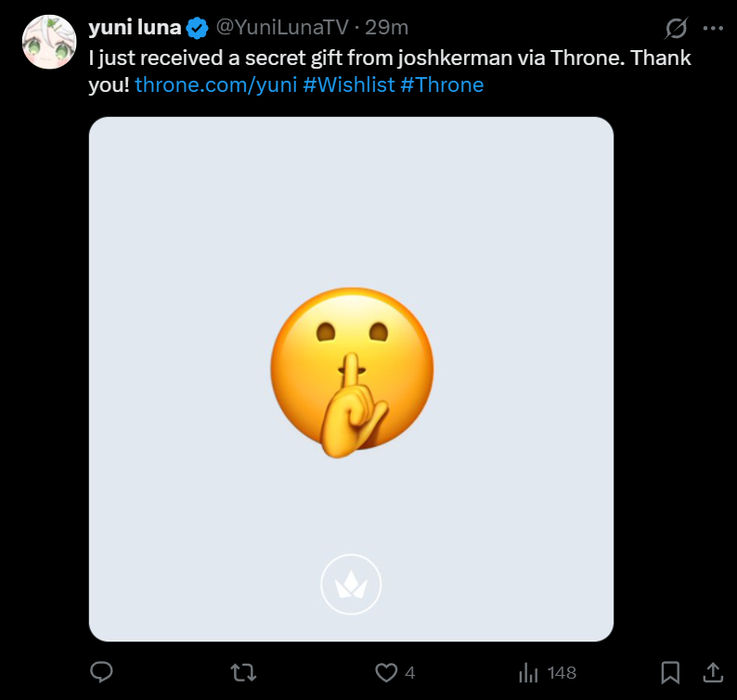Click the Throne crown logo in card
This screenshot has height=700, width=737.
coord(351,585)
